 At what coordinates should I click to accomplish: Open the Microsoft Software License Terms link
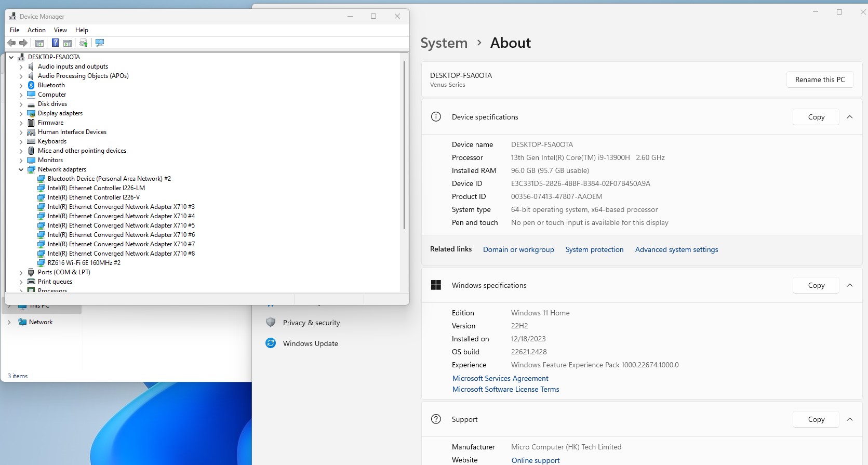pyautogui.click(x=505, y=389)
